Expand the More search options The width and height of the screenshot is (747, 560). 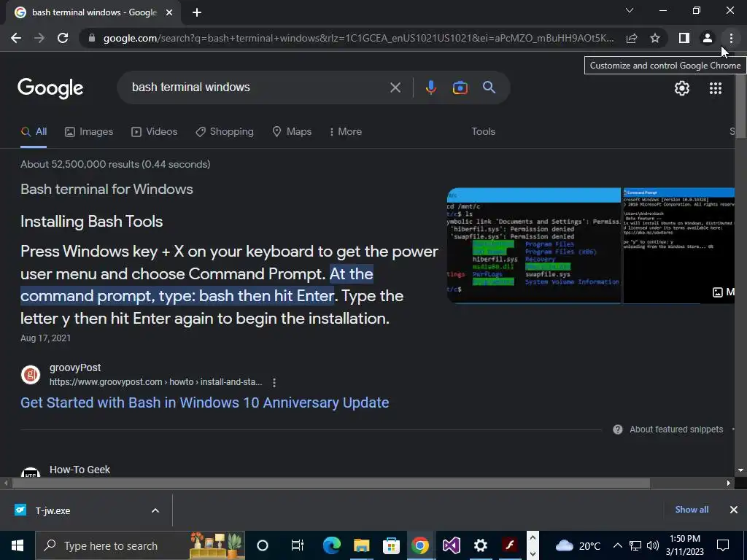pos(345,132)
